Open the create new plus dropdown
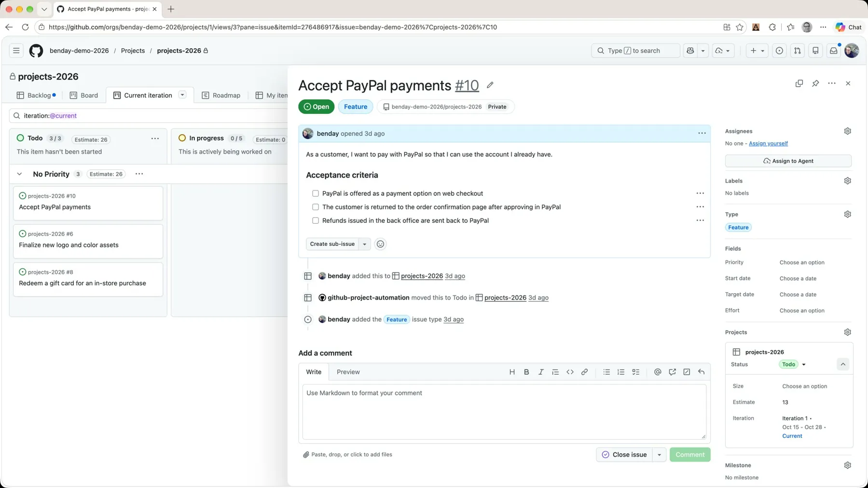Viewport: 868px width, 488px height. tap(757, 51)
